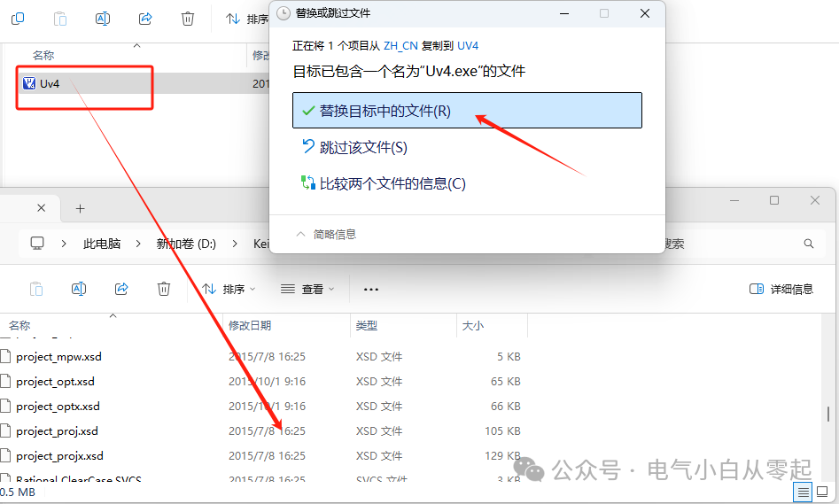Click the share icon in the lower window

pos(121,289)
